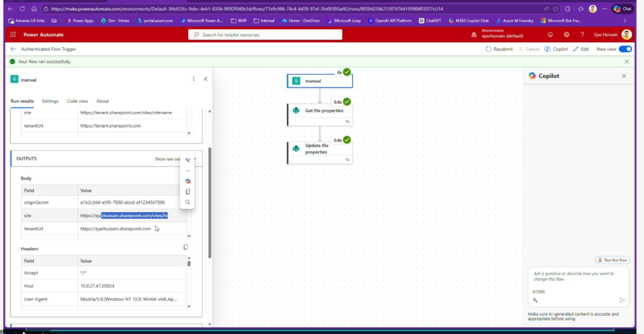Bookmark the page with the star icon
Viewport: 644px width, 334px height.
(x=556, y=9)
